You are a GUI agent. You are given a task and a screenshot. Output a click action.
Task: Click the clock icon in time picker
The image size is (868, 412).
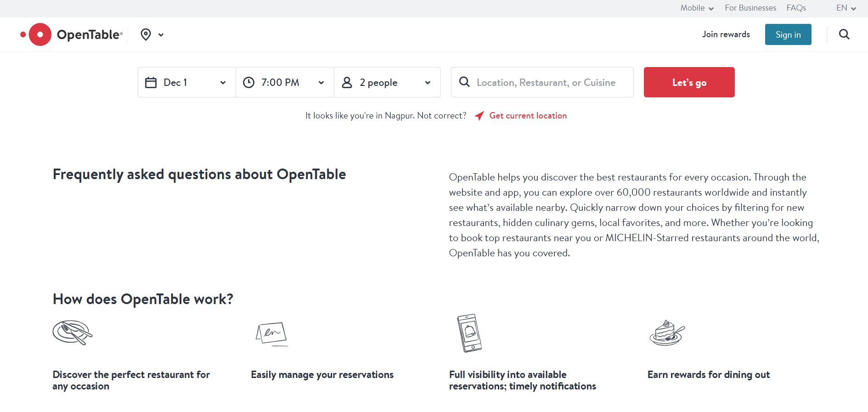click(248, 83)
